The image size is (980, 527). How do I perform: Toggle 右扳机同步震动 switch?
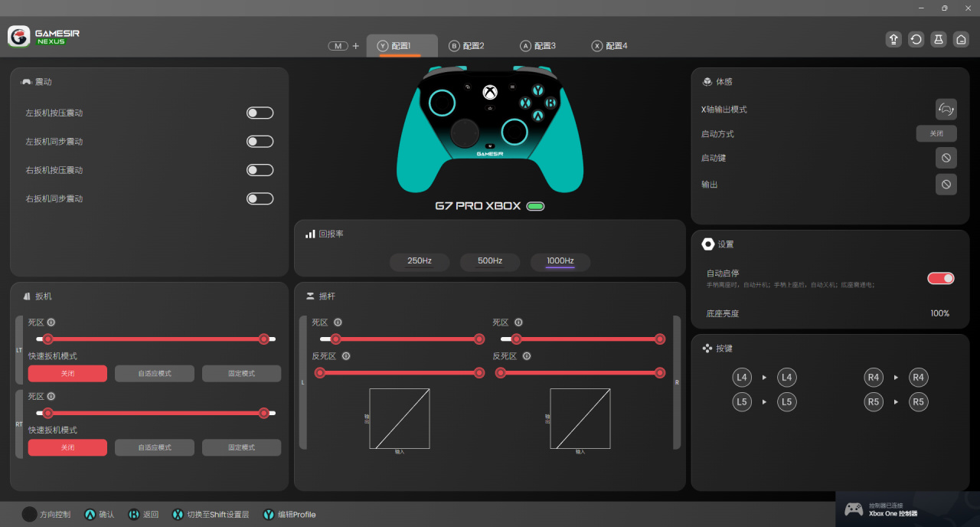point(260,199)
